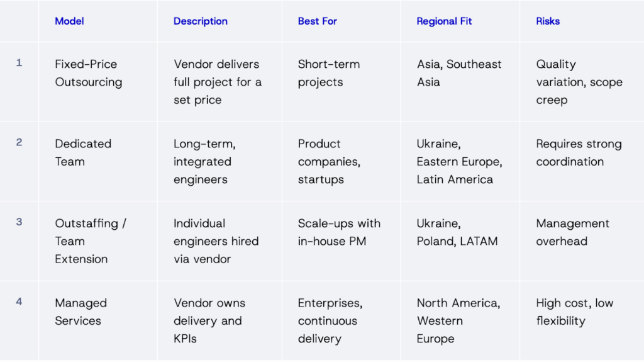The width and height of the screenshot is (644, 362).
Task: Click the Description column header
Action: tap(201, 21)
